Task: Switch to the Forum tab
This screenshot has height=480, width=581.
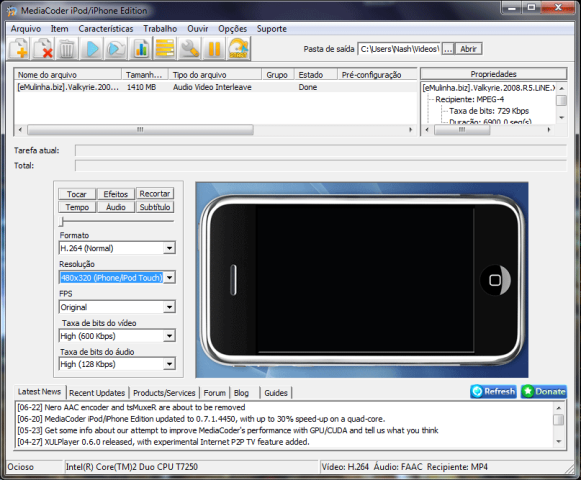Action: point(215,393)
